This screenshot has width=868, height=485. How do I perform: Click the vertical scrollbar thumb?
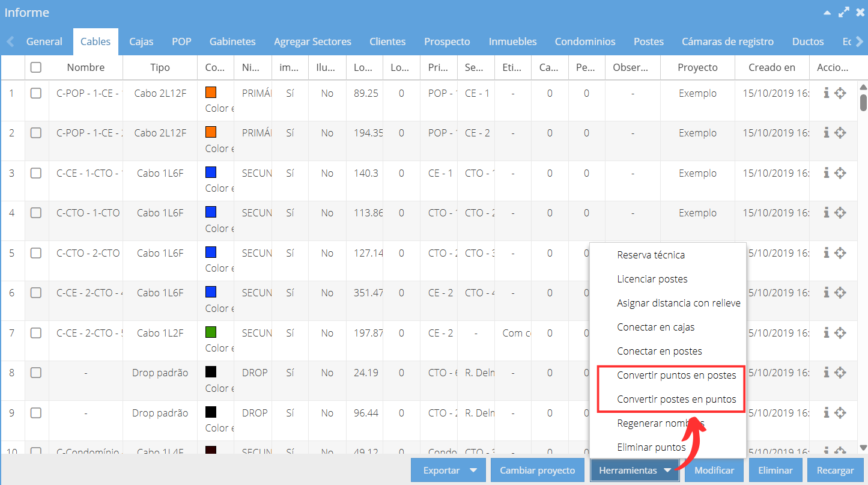(863, 102)
